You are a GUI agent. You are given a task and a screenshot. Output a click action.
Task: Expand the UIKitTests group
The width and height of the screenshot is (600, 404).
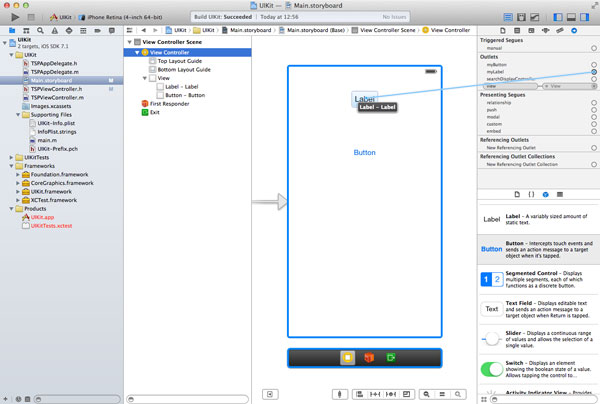tap(11, 157)
